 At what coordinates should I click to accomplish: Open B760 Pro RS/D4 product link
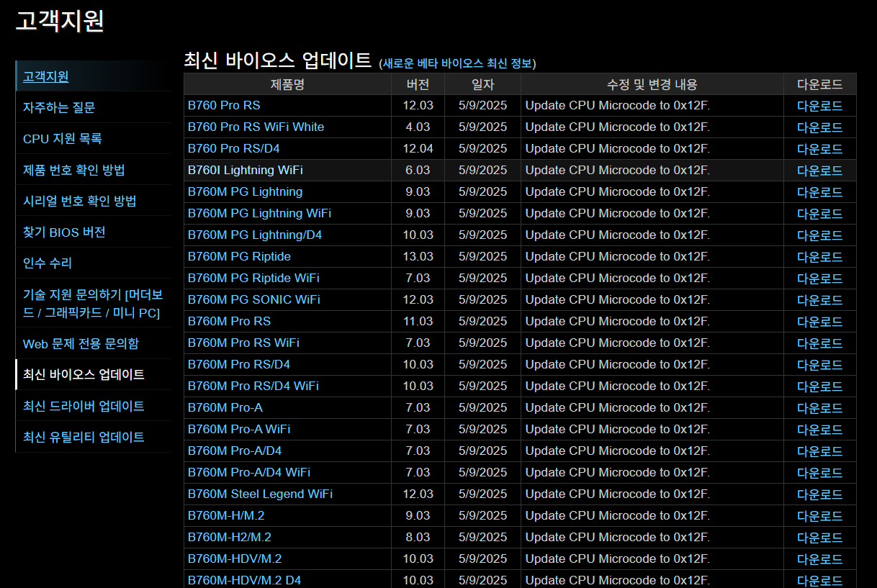tap(233, 148)
